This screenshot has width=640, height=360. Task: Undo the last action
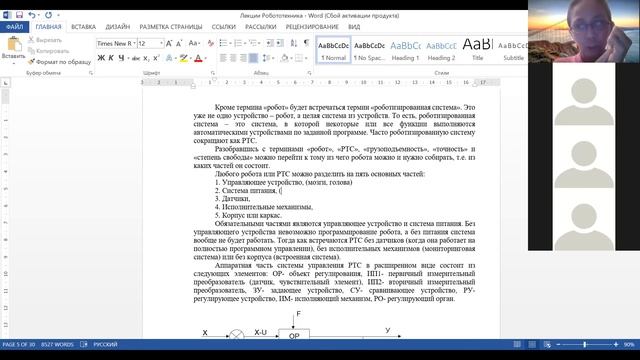32,15
